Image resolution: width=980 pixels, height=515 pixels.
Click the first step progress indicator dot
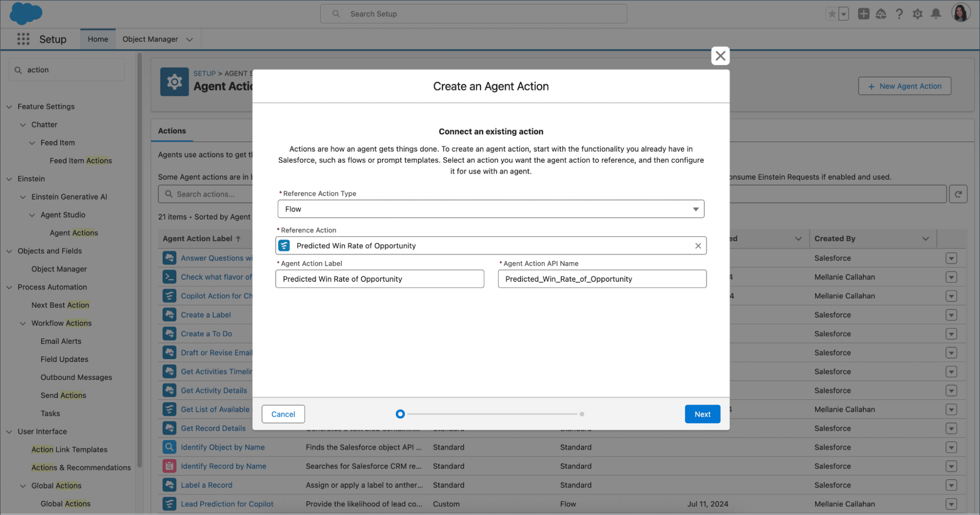(x=400, y=414)
